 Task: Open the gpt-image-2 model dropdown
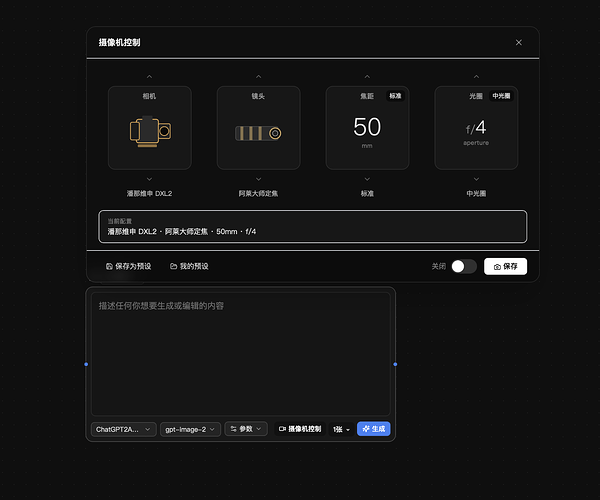tap(190, 429)
